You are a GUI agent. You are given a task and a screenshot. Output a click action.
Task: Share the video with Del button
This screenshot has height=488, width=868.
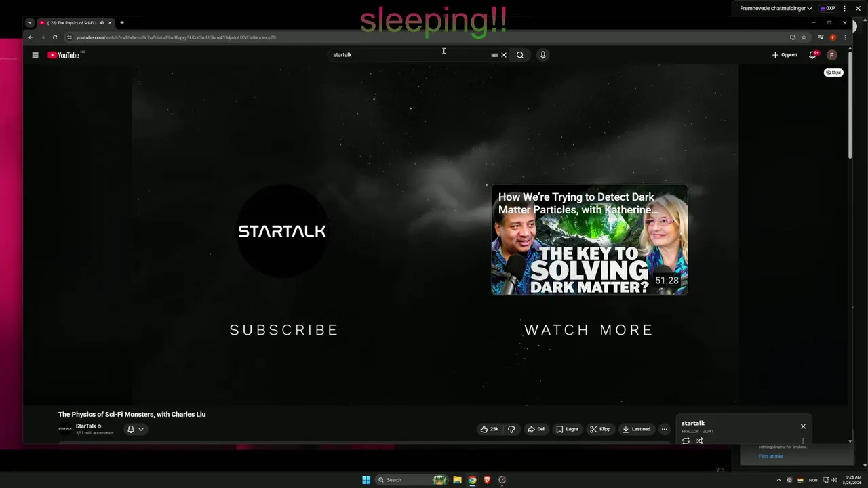pyautogui.click(x=536, y=429)
